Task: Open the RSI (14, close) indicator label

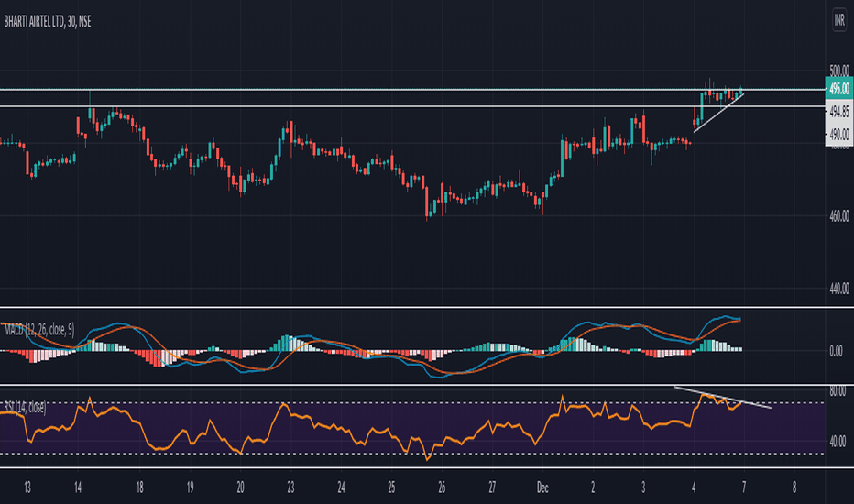Action: [25, 407]
